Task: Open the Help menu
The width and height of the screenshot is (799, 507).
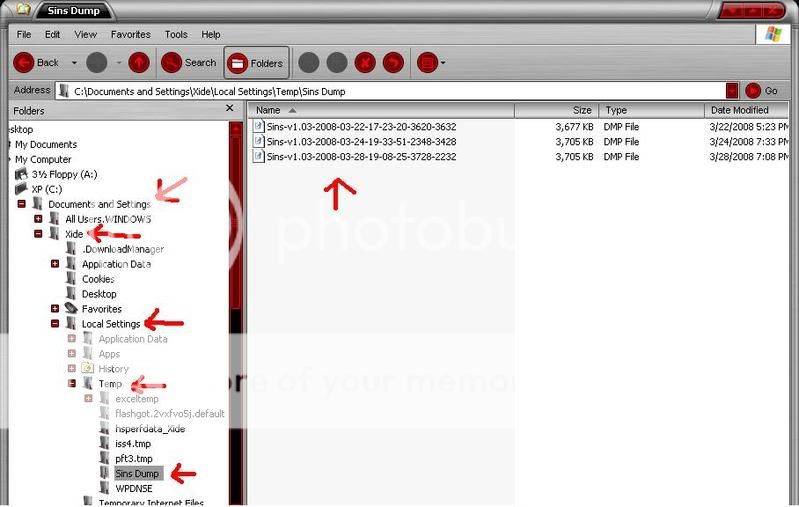Action: tap(210, 35)
